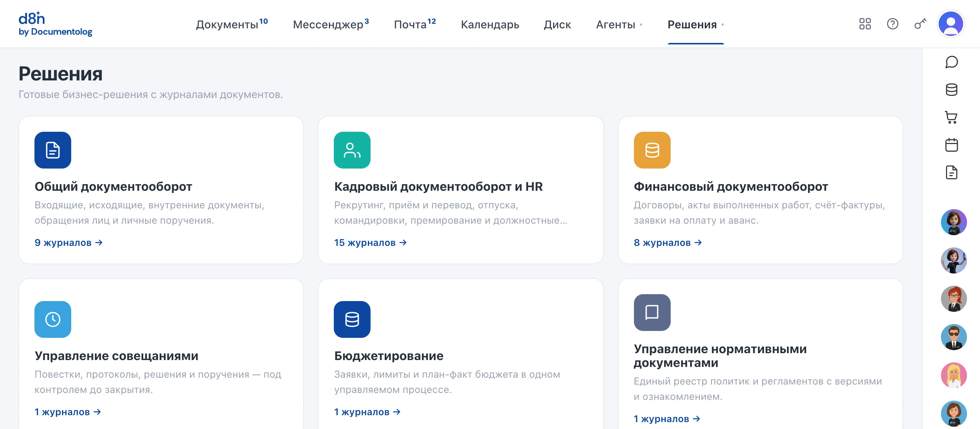Image resolution: width=980 pixels, height=429 pixels.
Task: Click the Финансовый документооборот orange icon
Action: click(652, 150)
